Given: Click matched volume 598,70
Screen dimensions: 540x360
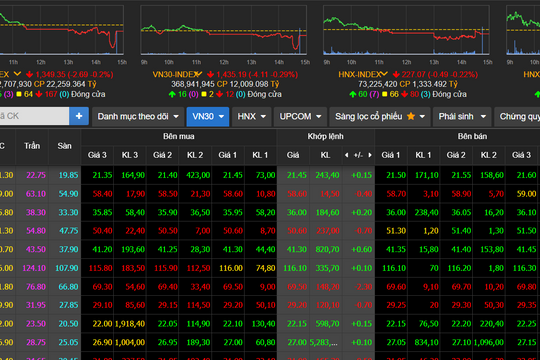Looking at the screenshot, I should pyautogui.click(x=328, y=324).
